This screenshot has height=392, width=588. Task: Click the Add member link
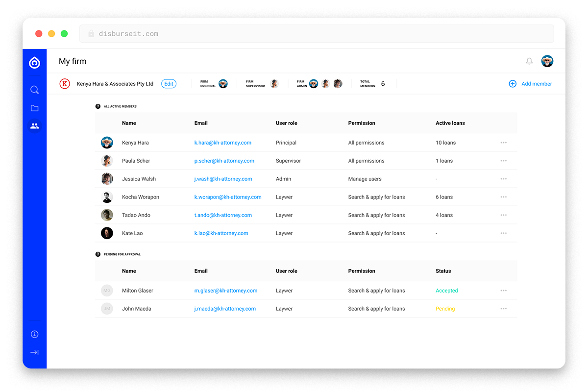click(537, 84)
